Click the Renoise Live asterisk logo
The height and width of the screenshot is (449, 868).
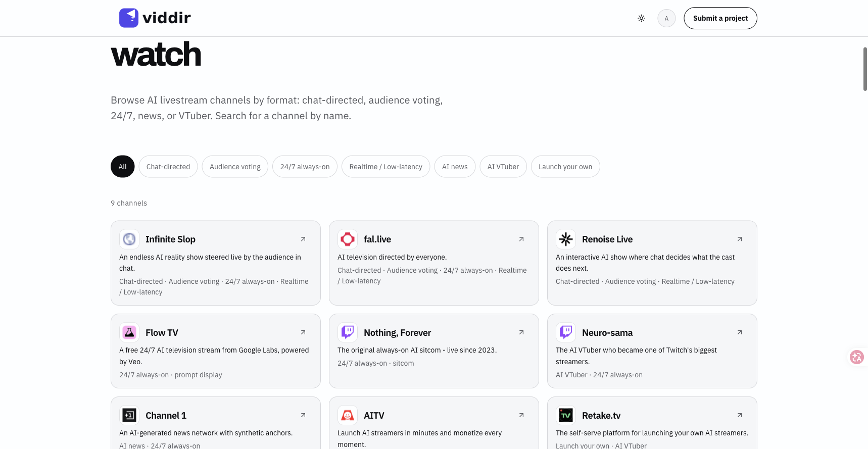[566, 239]
